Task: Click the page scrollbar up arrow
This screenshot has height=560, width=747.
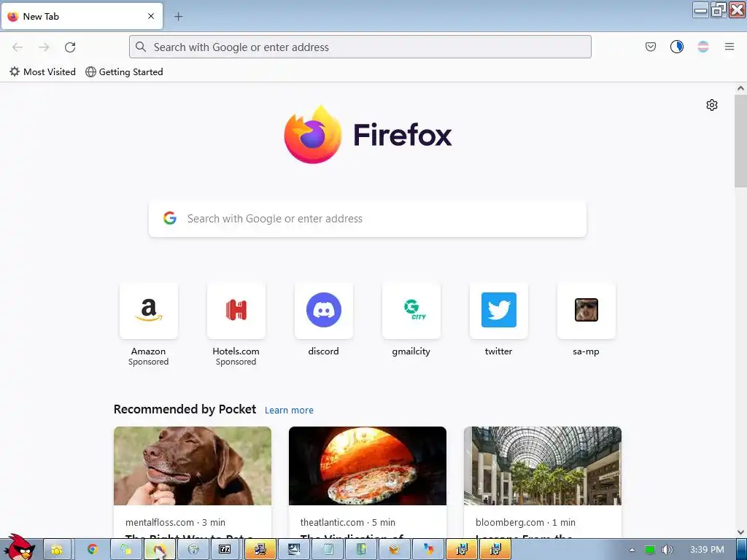Action: pos(740,88)
